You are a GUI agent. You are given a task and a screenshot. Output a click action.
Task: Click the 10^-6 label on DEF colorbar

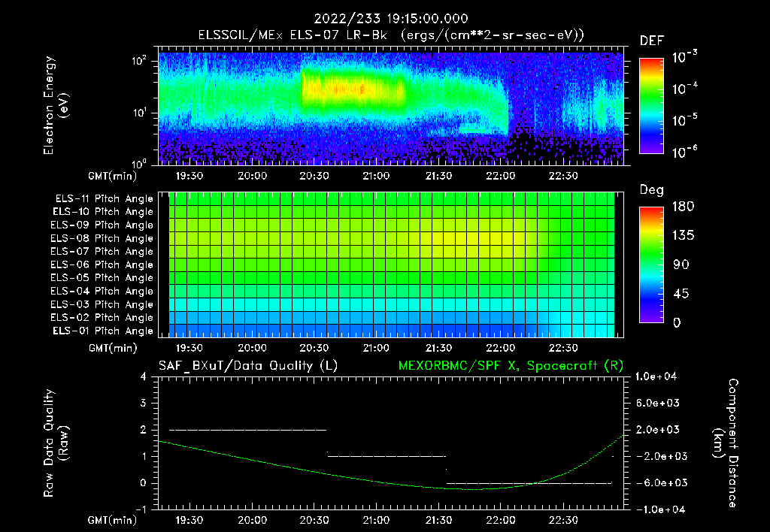point(684,152)
